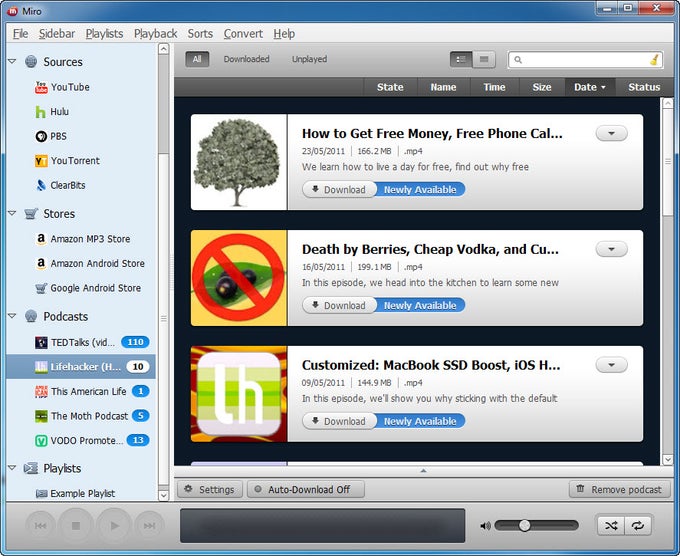This screenshot has height=556, width=680.
Task: Click the Podcasts section icon
Action: click(31, 316)
